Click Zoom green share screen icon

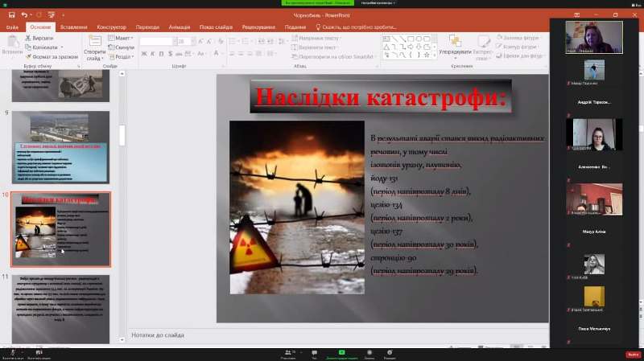click(x=341, y=353)
